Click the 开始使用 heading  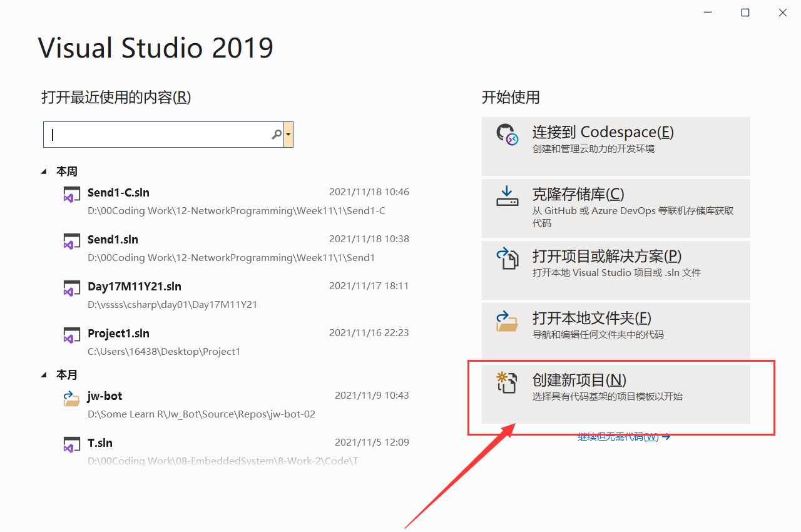pyautogui.click(x=511, y=98)
